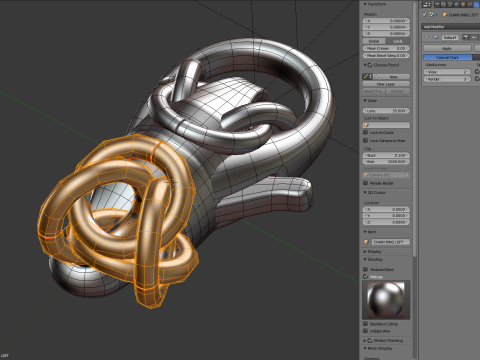The height and width of the screenshot is (360, 480).
Task: Click the Subsurf modifier name field
Action: coord(450,37)
